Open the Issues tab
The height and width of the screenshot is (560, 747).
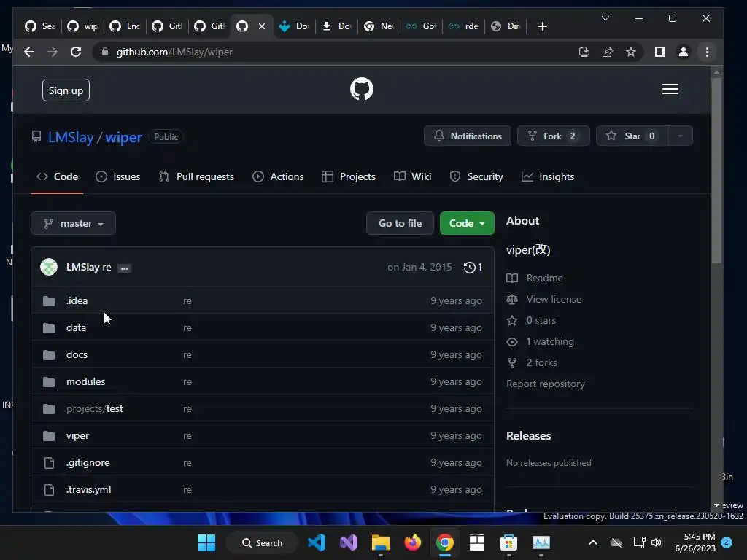pos(118,176)
